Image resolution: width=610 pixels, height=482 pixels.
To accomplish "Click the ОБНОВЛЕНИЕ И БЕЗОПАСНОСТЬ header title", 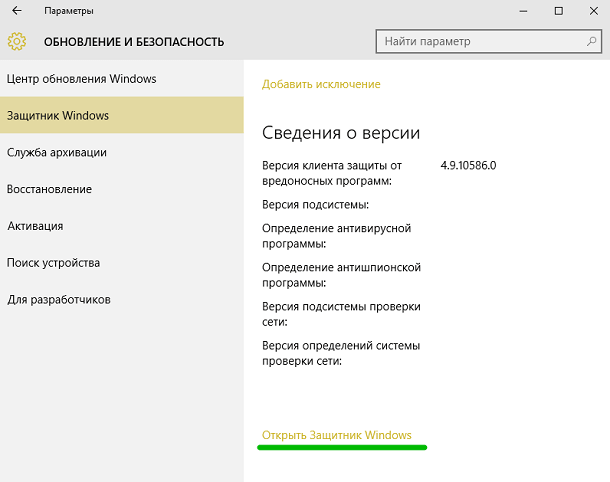I will [x=134, y=42].
